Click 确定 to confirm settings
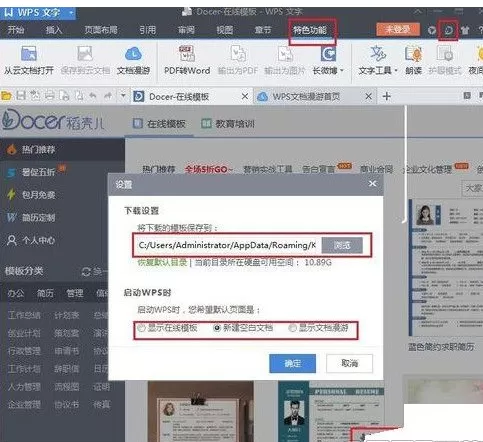 click(292, 363)
